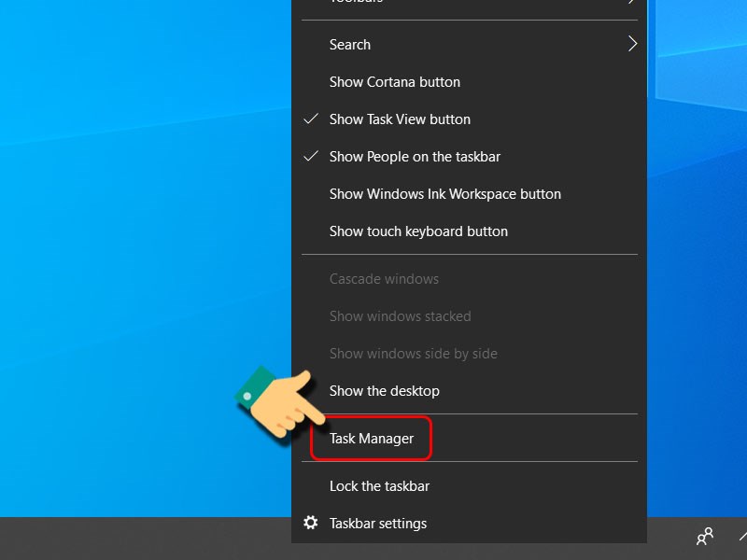The width and height of the screenshot is (747, 560).
Task: Click the checkmark beside Show People on the taskbar
Action: (x=310, y=157)
